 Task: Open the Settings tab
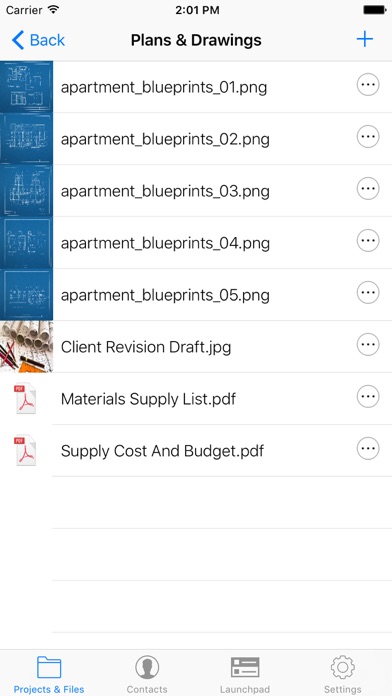click(342, 674)
